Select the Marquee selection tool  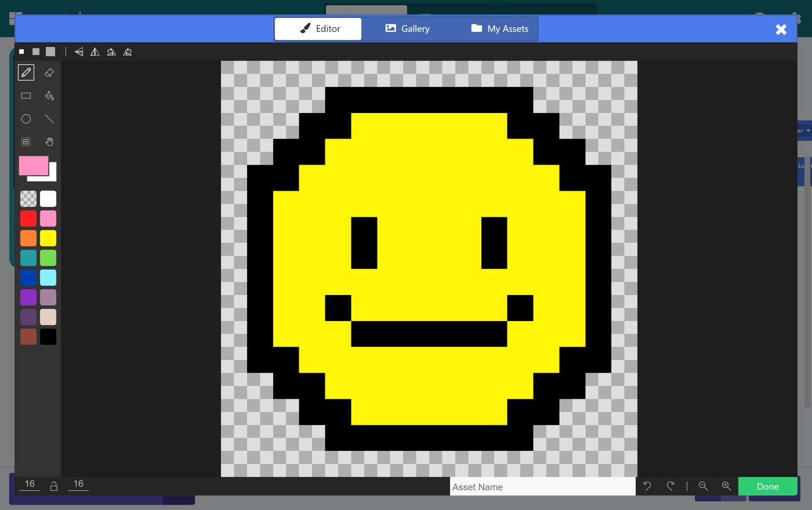coord(26,141)
